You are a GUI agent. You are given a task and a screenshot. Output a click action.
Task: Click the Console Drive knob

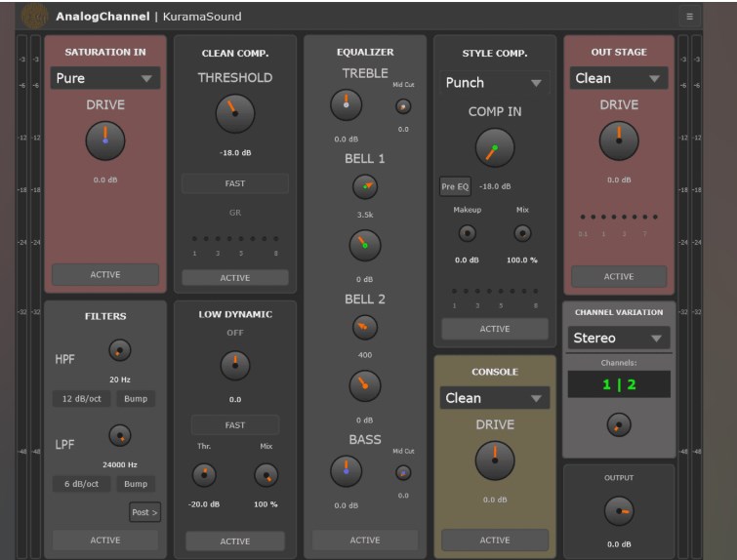click(x=494, y=460)
